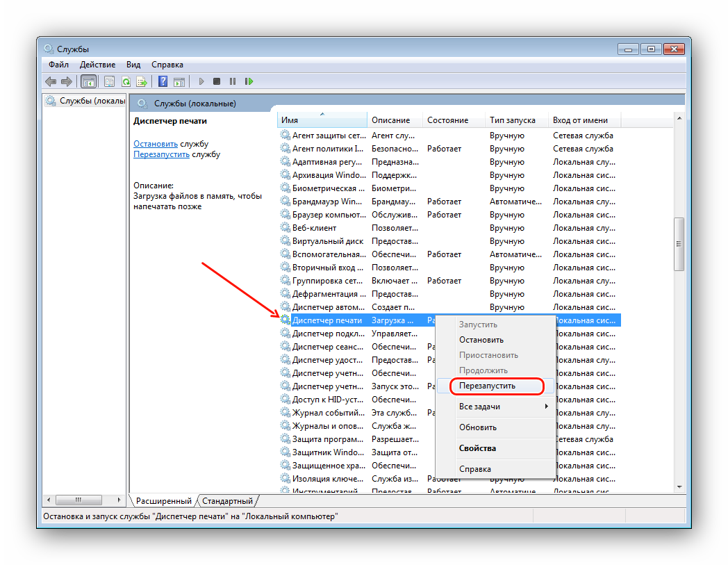Click the blue Help question mark icon
Screen dimensions: 728x565
[163, 81]
